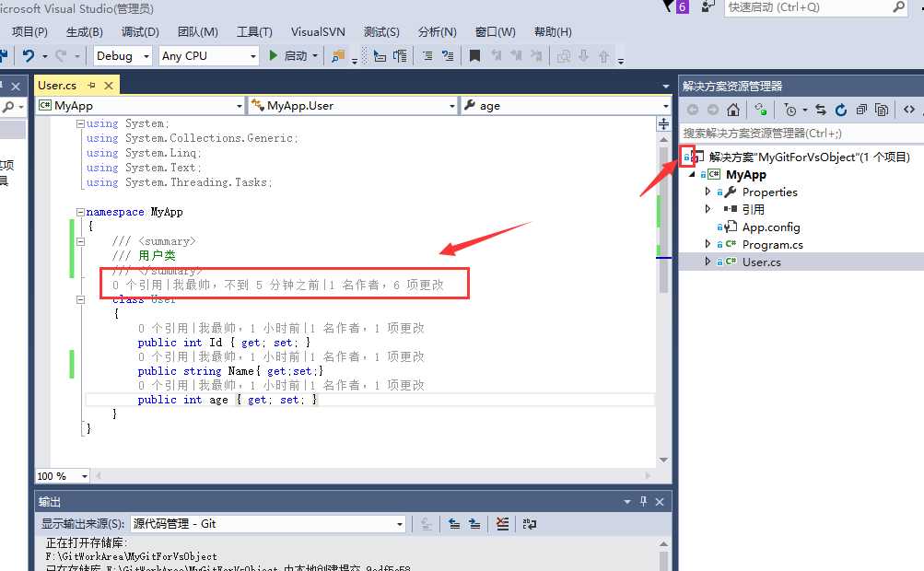This screenshot has width=924, height=571.
Task: Collapse the namespace MyApp code block
Action: click(x=80, y=212)
